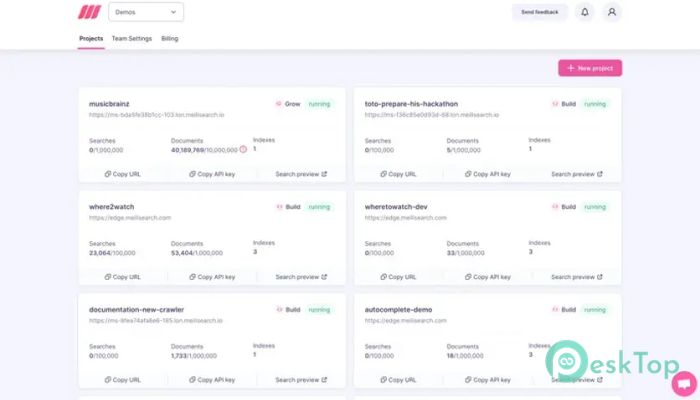Open the documentation-new-crawler project

136,309
